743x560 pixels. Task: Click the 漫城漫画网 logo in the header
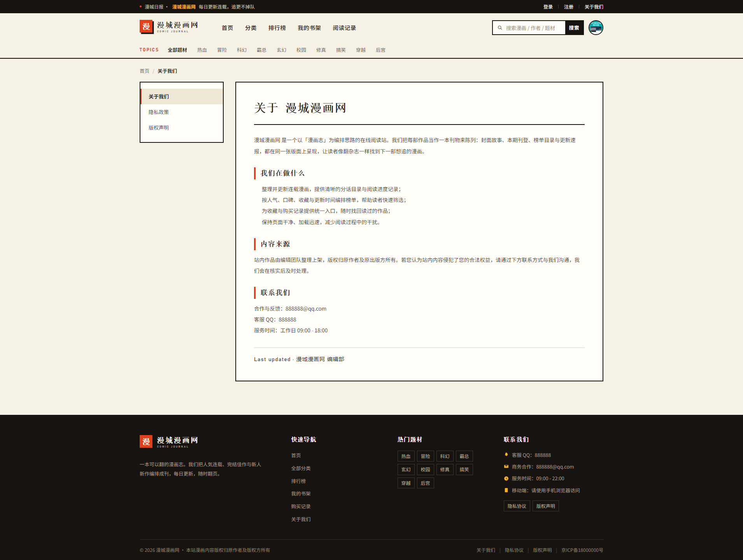tap(169, 27)
